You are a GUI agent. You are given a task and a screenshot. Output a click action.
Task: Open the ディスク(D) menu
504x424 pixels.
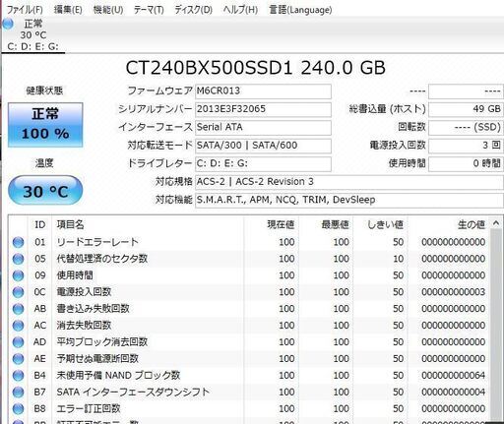tap(193, 10)
